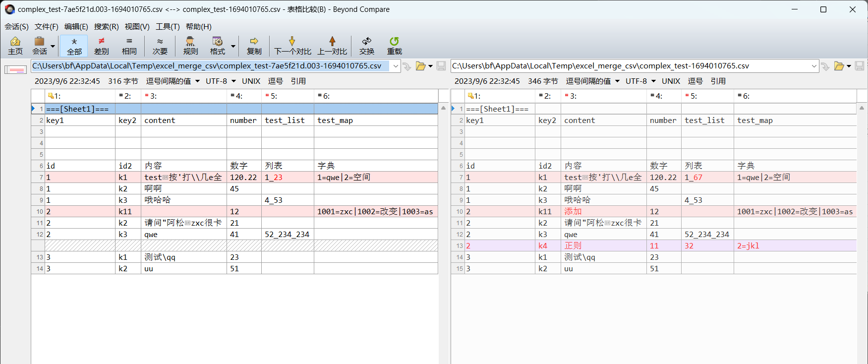Screen dimensions: 868x364
Task: Click right pane key column header 1
Action: (500, 96)
